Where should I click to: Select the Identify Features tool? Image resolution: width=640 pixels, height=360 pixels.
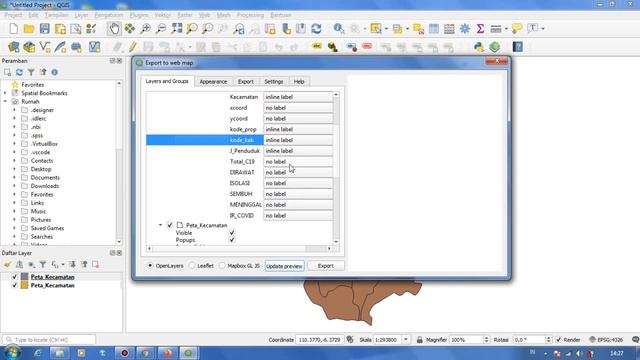tap(338, 29)
